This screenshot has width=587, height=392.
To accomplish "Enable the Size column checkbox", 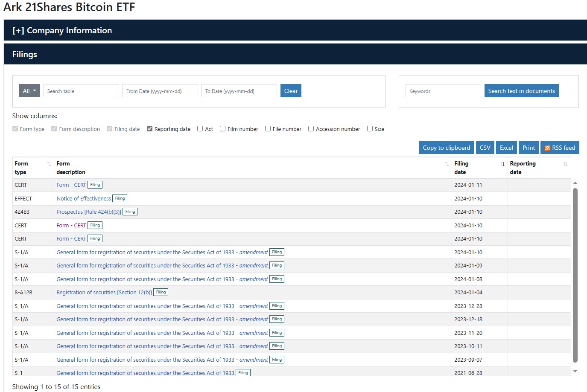I will (x=370, y=129).
